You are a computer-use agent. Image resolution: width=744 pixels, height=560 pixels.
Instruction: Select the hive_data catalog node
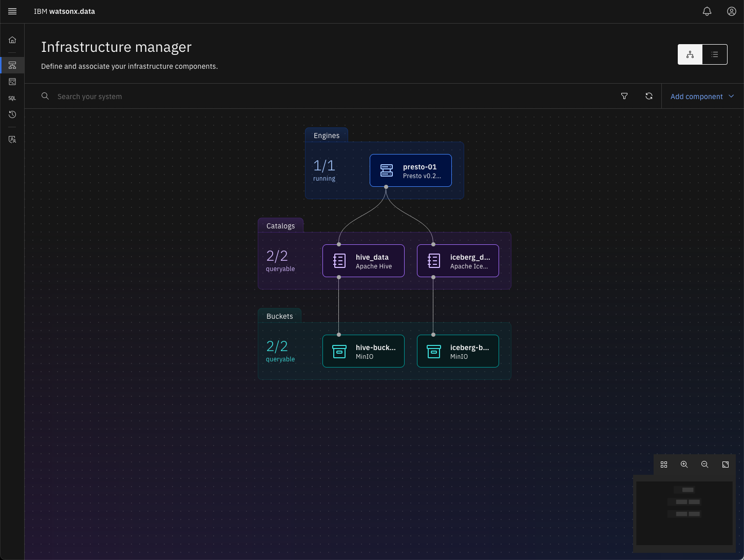click(x=364, y=261)
